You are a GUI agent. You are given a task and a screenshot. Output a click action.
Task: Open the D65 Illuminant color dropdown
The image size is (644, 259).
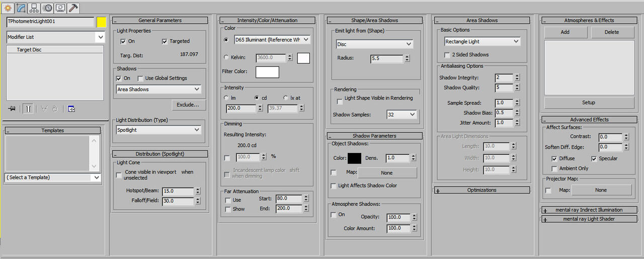[272, 40]
